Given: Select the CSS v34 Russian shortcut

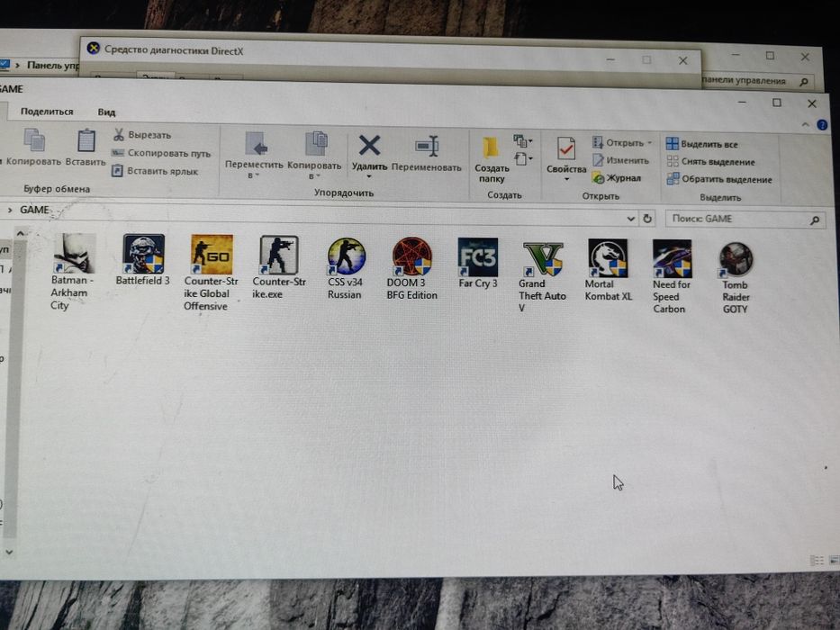Looking at the screenshot, I should pyautogui.click(x=346, y=268).
